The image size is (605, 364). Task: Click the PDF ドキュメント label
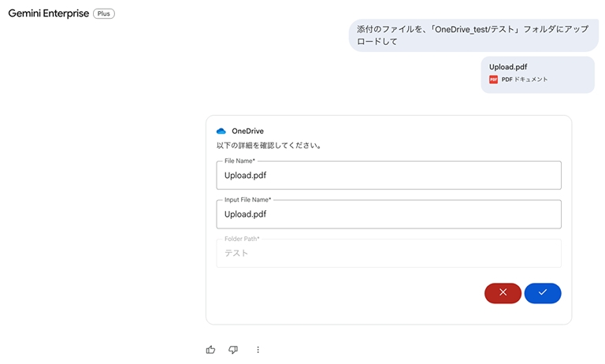point(525,80)
